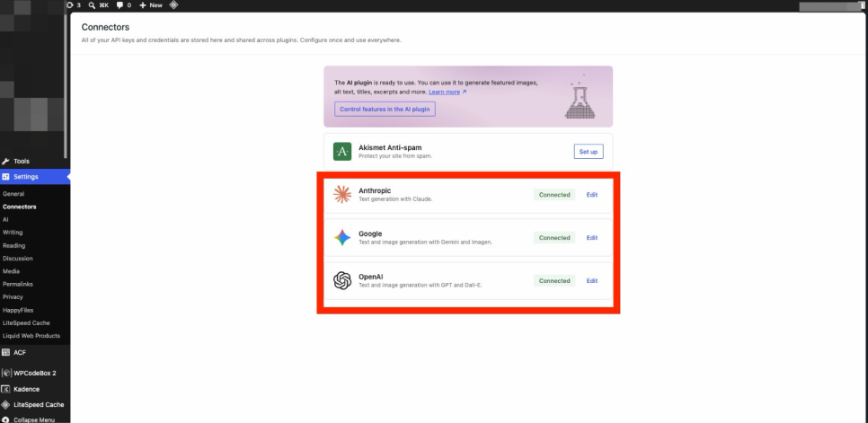Click the sidebar scrollbar

click(66, 85)
